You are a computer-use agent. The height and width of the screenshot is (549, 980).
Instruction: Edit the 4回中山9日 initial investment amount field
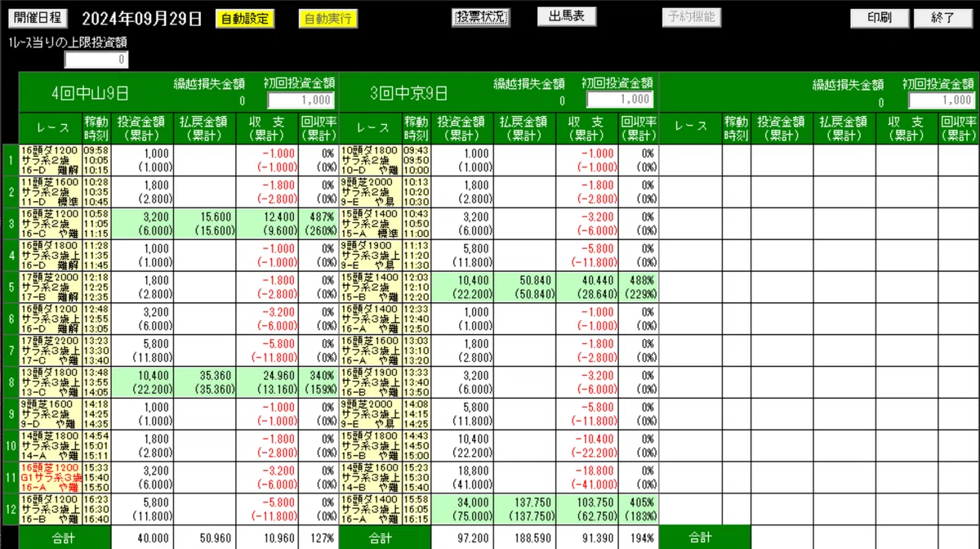click(x=301, y=100)
